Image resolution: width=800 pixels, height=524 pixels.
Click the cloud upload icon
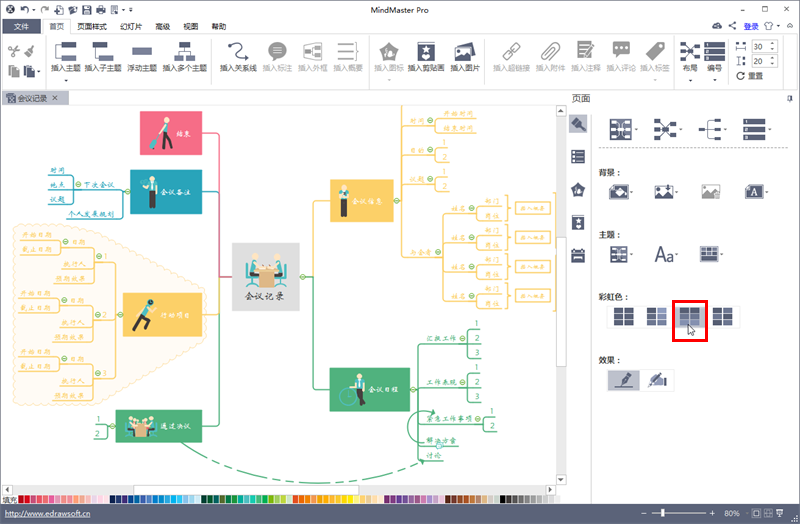(717, 26)
